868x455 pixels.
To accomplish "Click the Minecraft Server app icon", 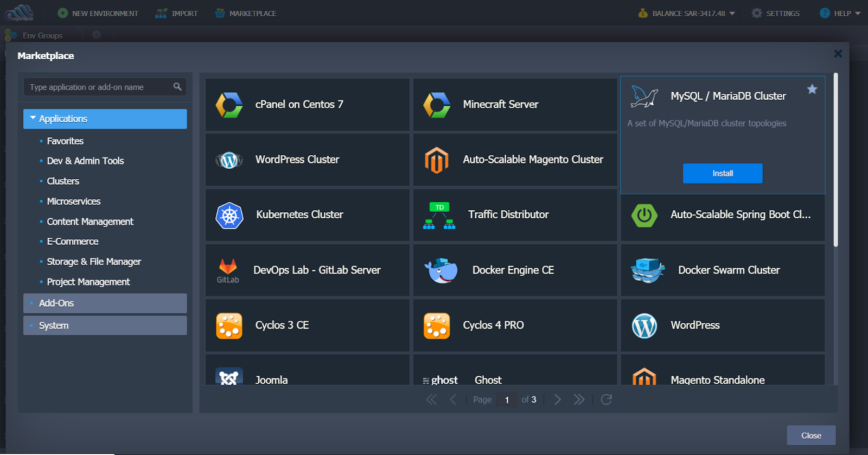I will coord(437,105).
